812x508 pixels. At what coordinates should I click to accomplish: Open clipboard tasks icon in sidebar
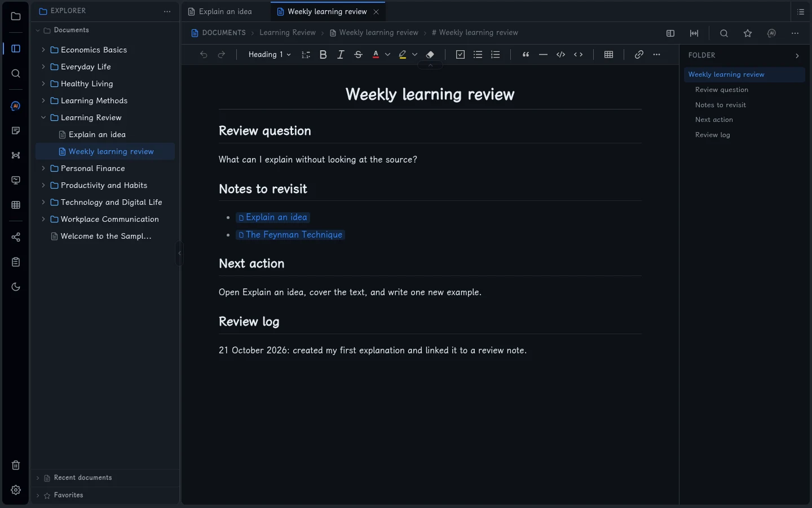click(x=16, y=262)
